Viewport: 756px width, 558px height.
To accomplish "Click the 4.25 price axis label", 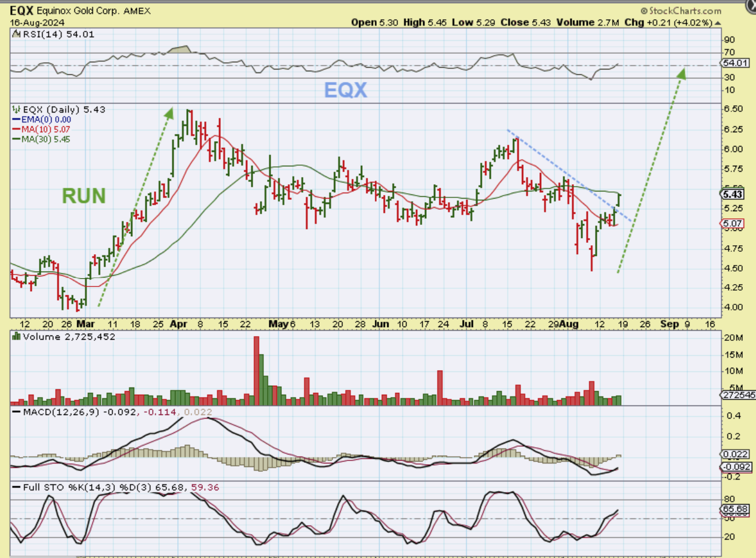I will click(733, 287).
